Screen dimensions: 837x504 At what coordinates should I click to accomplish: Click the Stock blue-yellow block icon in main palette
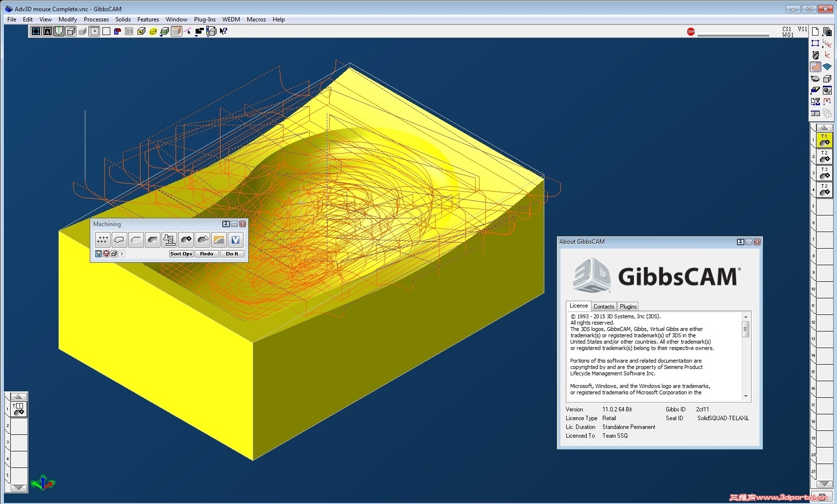pos(816,90)
